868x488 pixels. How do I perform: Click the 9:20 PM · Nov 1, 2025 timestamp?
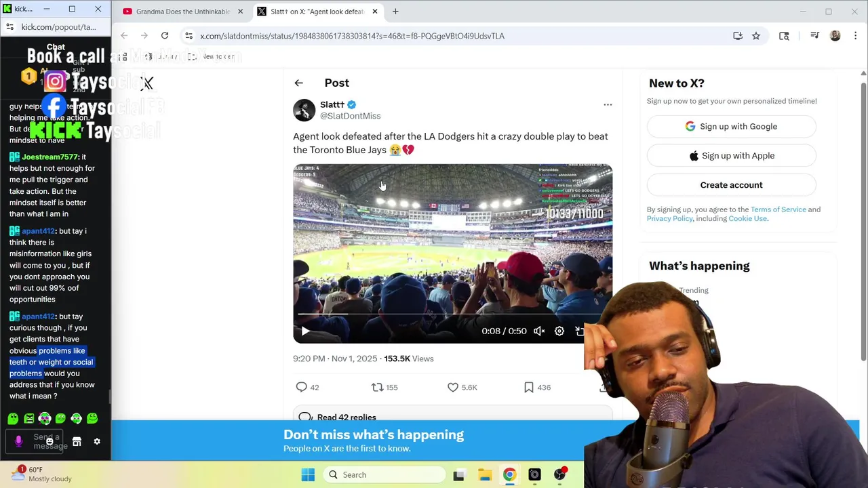click(x=335, y=359)
